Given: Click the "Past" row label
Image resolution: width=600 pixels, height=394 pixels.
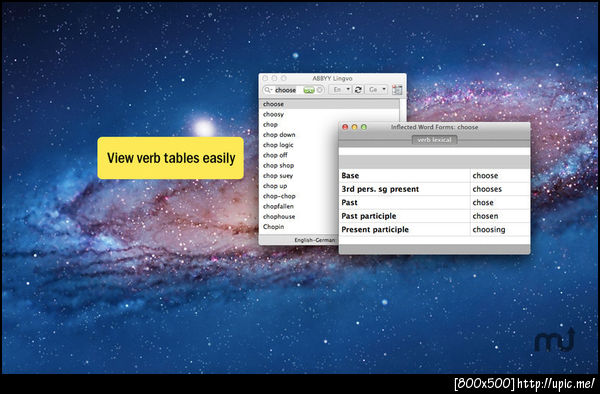Looking at the screenshot, I should pyautogui.click(x=349, y=202).
